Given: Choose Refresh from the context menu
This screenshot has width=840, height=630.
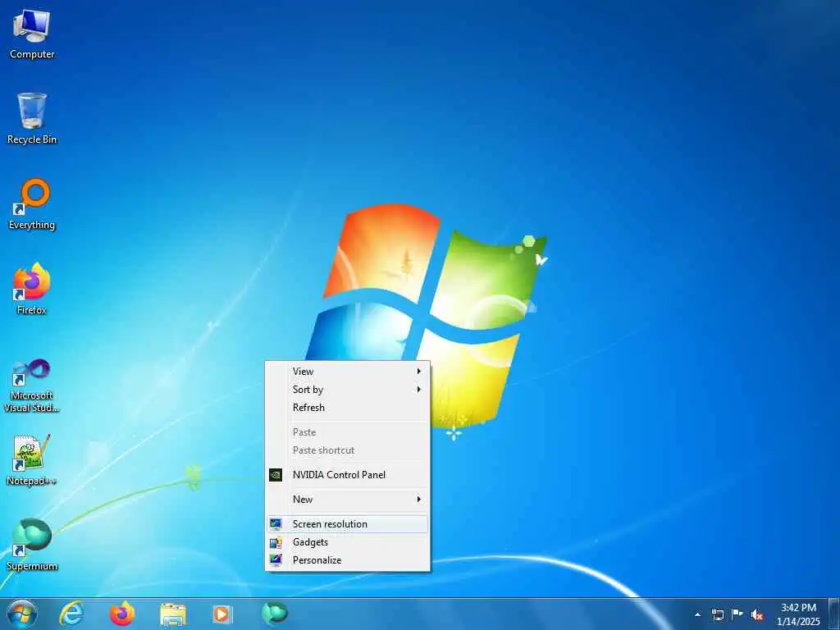Looking at the screenshot, I should (348, 408).
